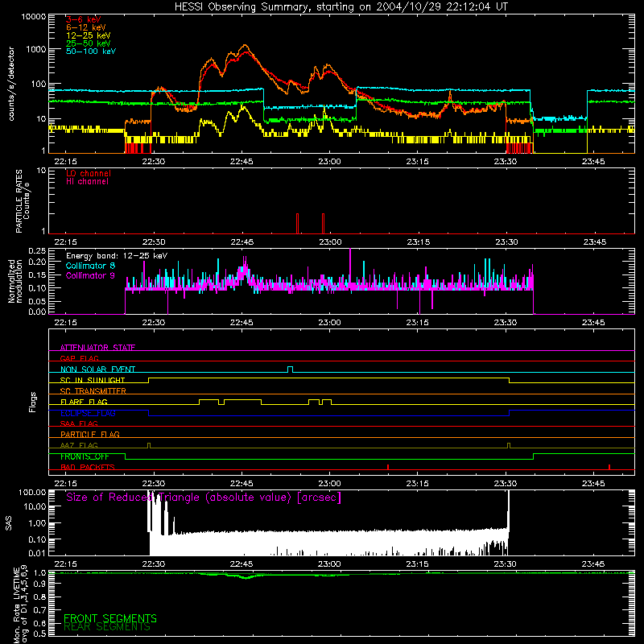Select 'Collimator 8' legend entry

pos(90,266)
